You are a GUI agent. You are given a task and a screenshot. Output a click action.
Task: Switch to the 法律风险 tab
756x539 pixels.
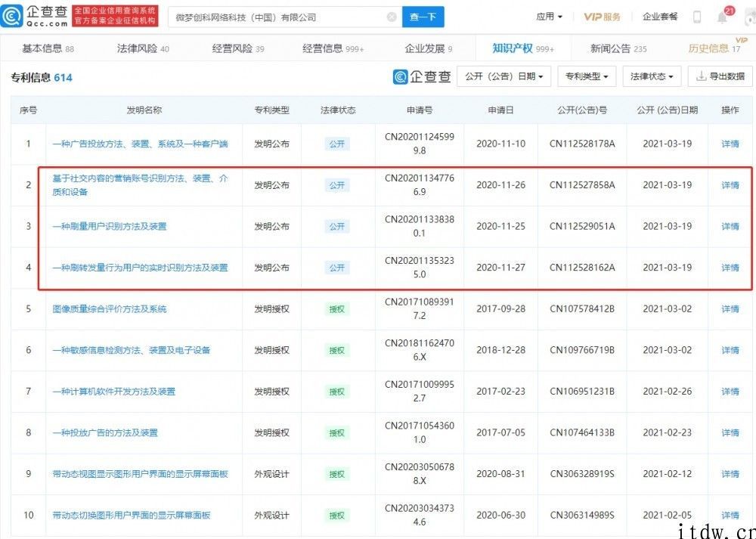click(x=143, y=48)
